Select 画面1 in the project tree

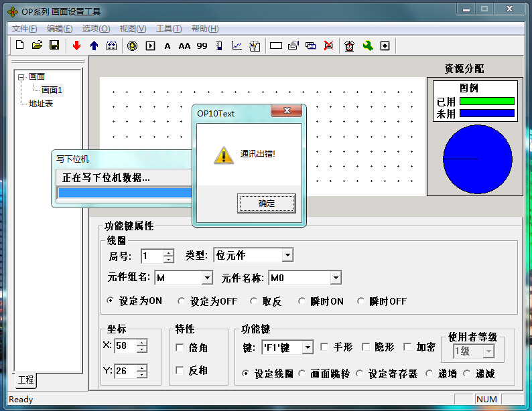point(52,90)
